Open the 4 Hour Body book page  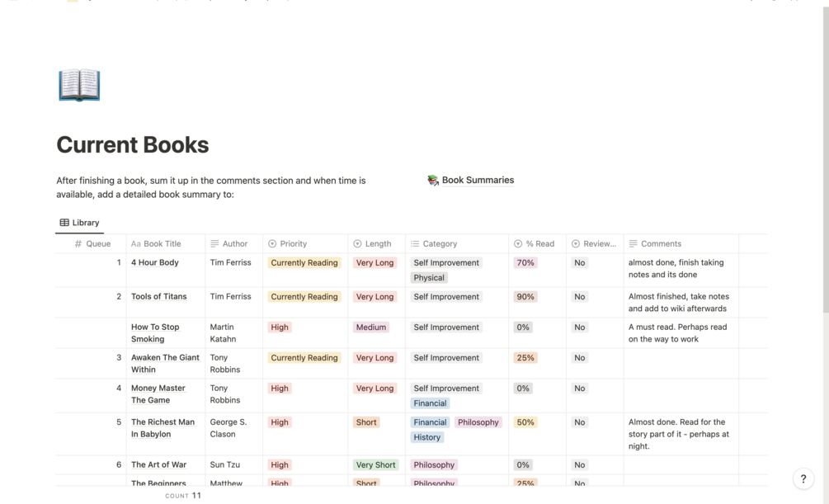155,263
